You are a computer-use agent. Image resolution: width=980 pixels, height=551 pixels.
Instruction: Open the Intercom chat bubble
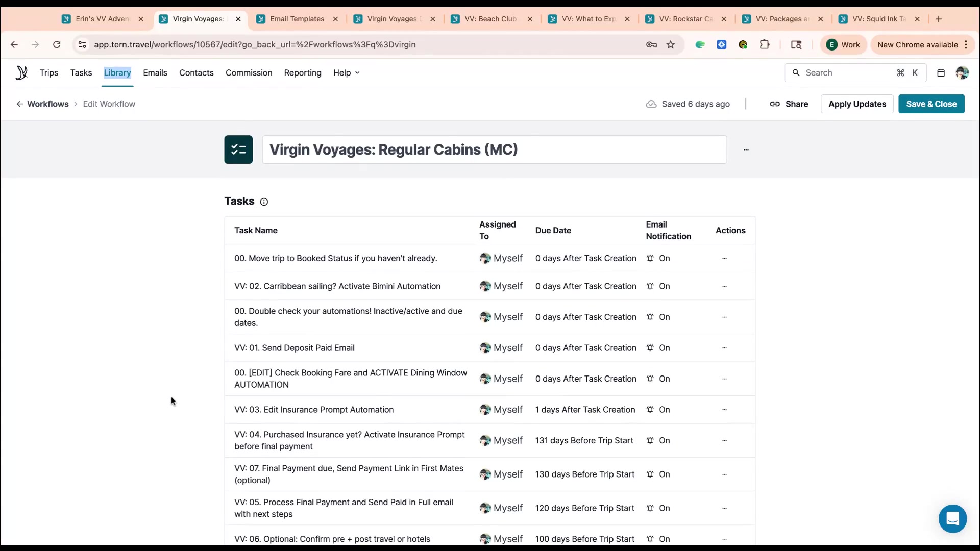pos(952,519)
